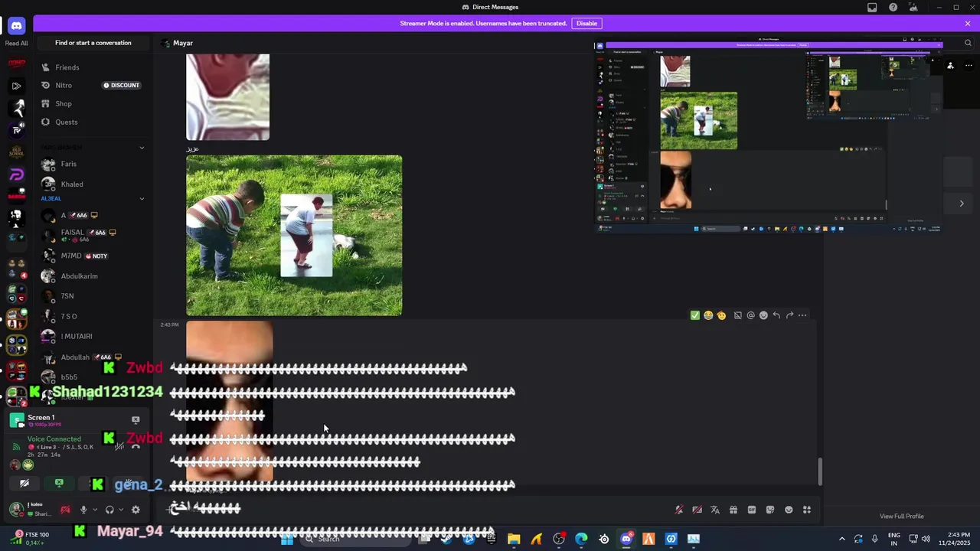Viewport: 980px width, 551px height.
Task: Open the Friends tab
Action: (x=93, y=67)
